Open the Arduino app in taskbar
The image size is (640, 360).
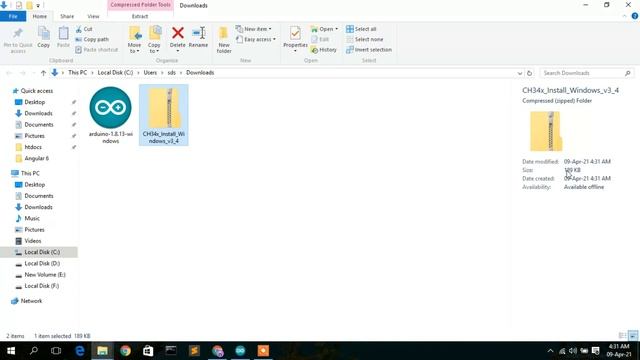[x=240, y=351]
